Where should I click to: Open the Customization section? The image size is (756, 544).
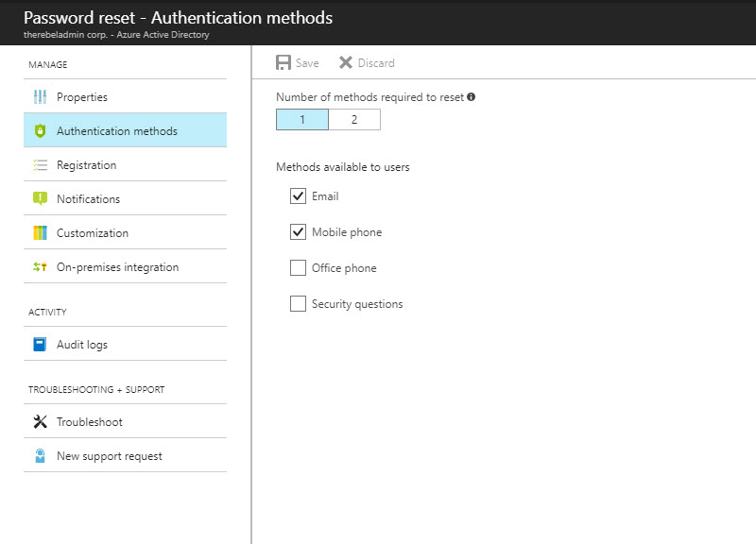(126, 232)
